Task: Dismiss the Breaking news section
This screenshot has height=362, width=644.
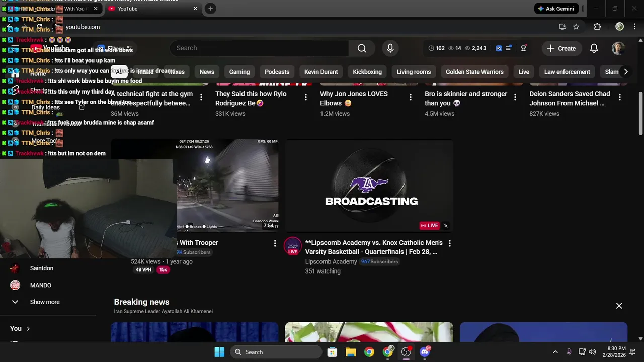Action: pyautogui.click(x=619, y=306)
